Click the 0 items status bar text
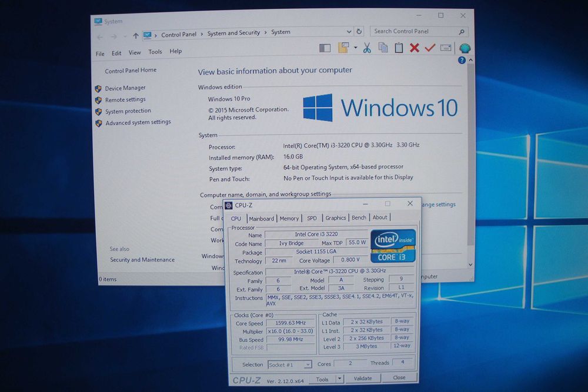 point(108,279)
